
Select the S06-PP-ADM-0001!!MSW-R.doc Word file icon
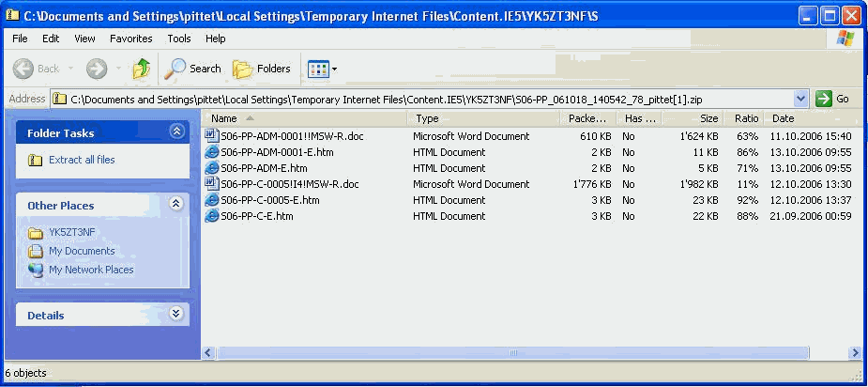coord(212,136)
